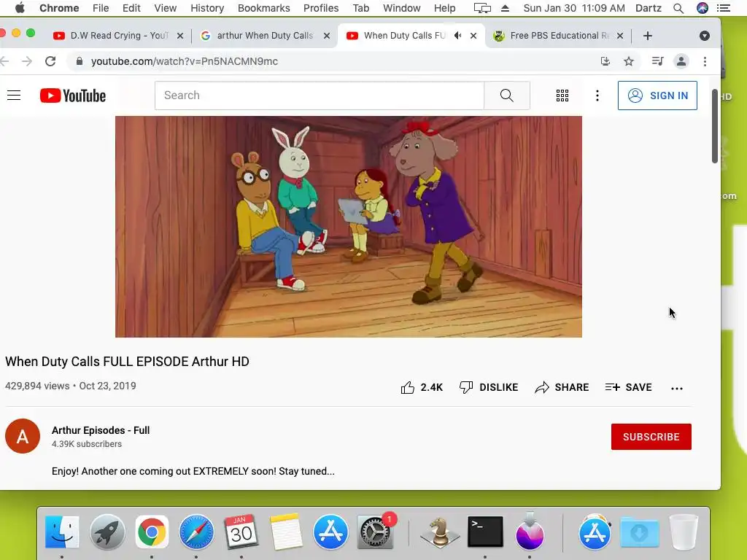Open YouTube settings three-dot menu
The image size is (747, 560).
[597, 96]
